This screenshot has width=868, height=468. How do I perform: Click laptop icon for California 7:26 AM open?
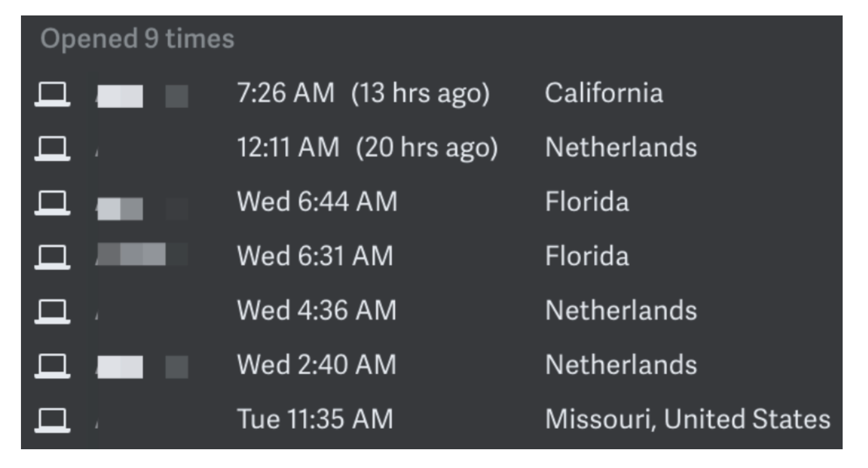(52, 94)
